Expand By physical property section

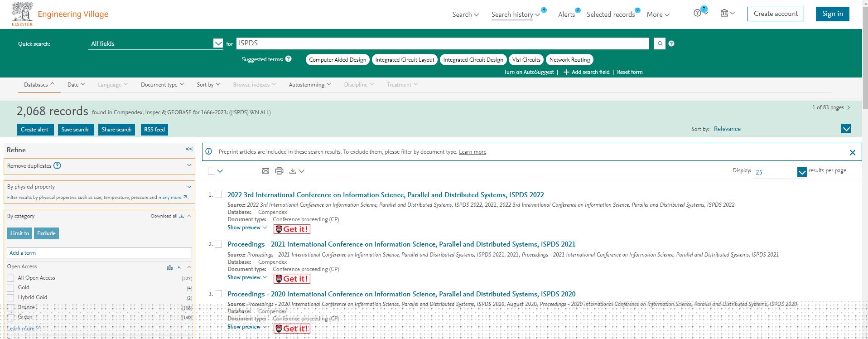pyautogui.click(x=189, y=187)
